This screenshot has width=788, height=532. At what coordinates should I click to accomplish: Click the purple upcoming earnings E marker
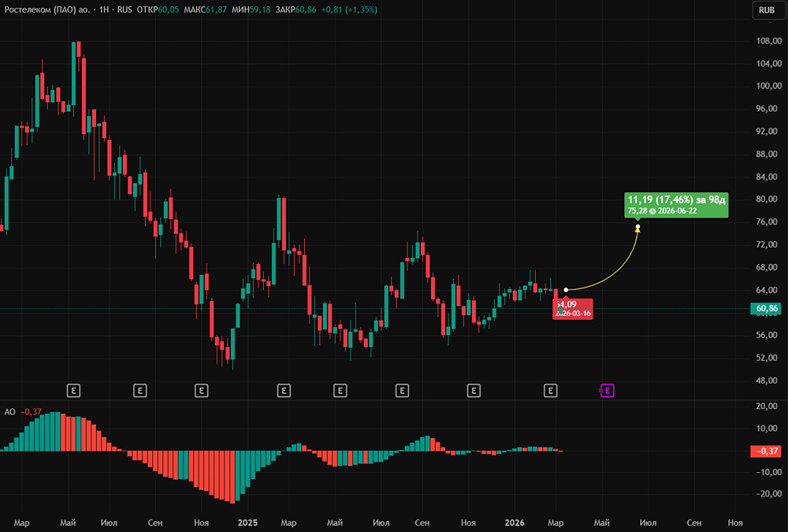(x=607, y=390)
